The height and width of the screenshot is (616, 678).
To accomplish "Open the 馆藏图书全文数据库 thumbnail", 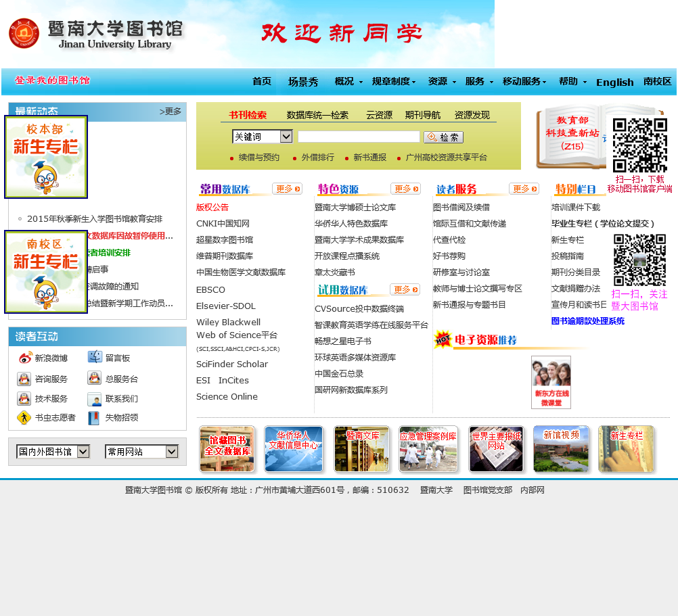I will click(x=227, y=449).
